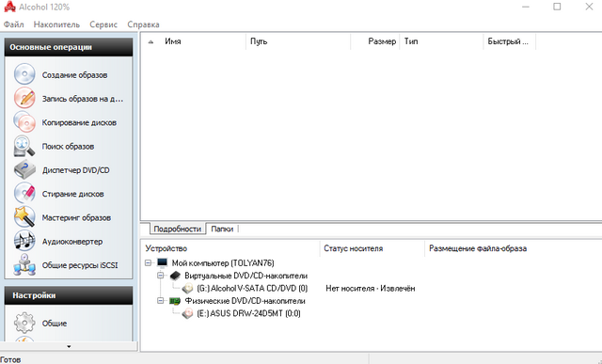The image size is (602, 364).
Task: Click the Alcohol 120% title bar logo
Action: point(9,7)
